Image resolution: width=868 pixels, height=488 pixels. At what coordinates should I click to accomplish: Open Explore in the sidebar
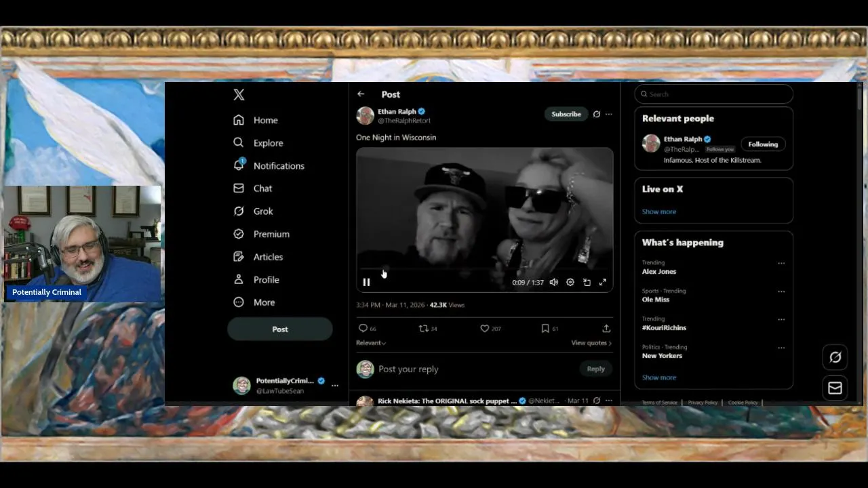coord(258,143)
